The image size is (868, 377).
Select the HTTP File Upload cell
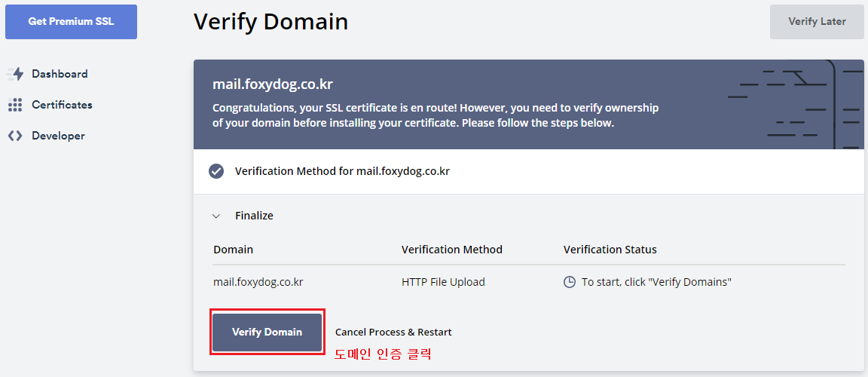(443, 282)
